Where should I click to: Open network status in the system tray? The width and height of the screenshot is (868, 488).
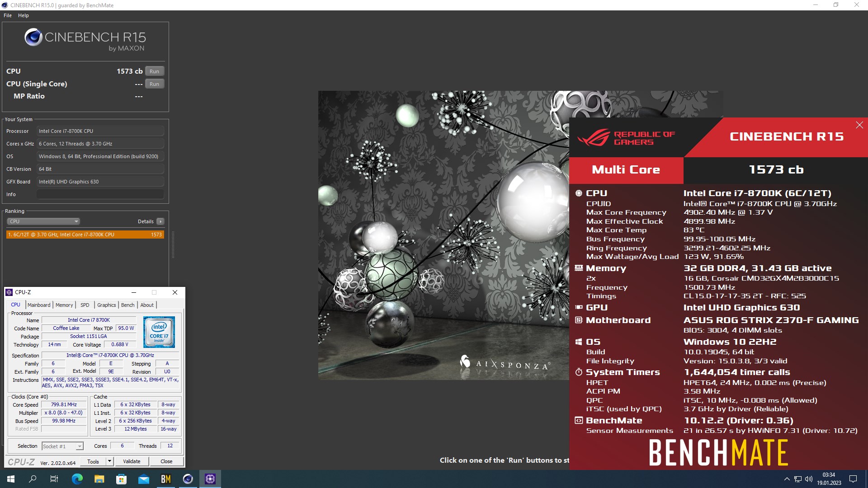click(x=798, y=479)
